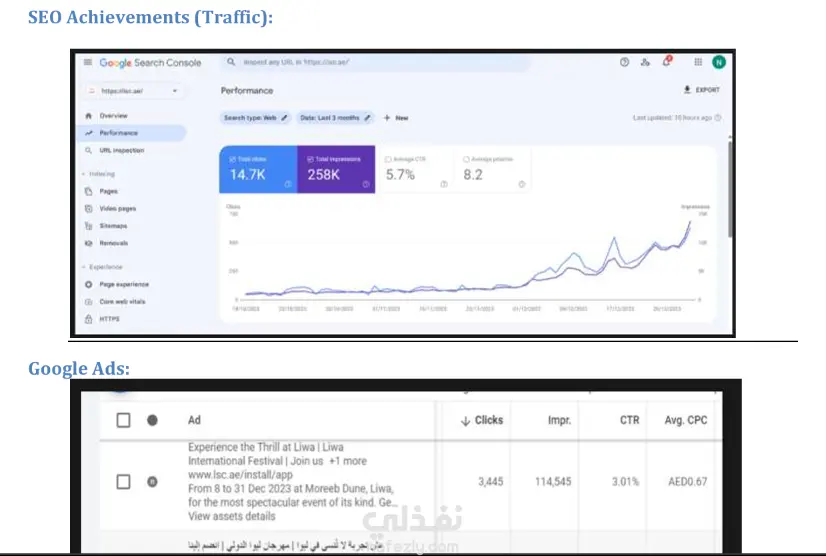Click the 3,445 clicks value

click(x=490, y=481)
